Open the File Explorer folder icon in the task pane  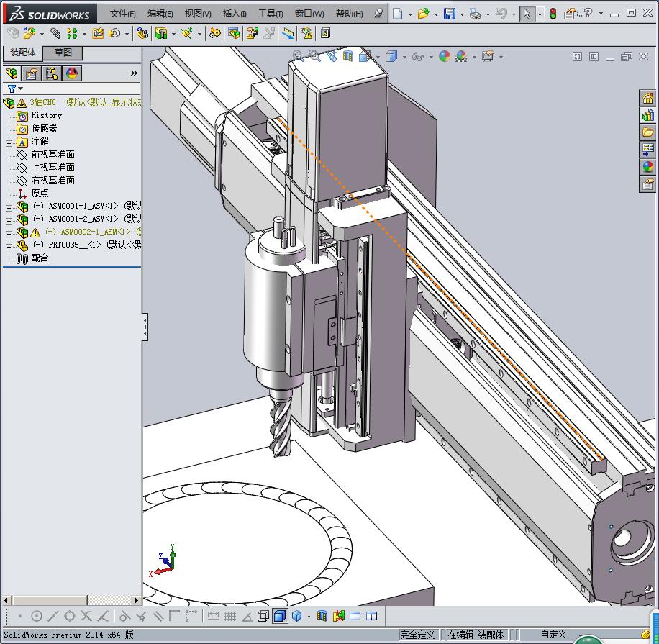pos(647,132)
